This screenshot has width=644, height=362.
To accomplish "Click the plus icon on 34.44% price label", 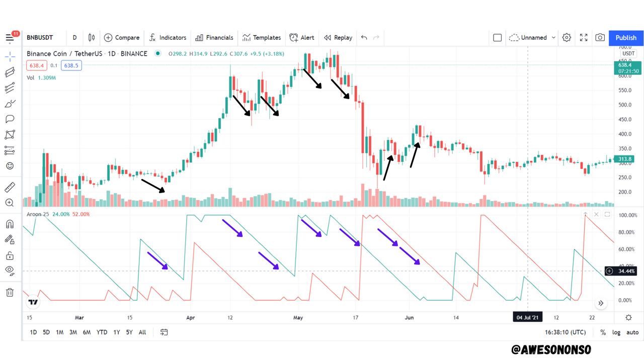I will click(x=609, y=271).
